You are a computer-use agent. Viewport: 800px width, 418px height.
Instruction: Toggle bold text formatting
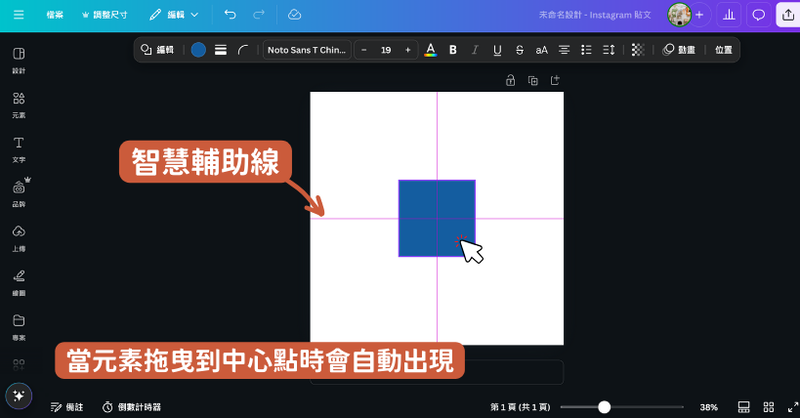(x=453, y=50)
